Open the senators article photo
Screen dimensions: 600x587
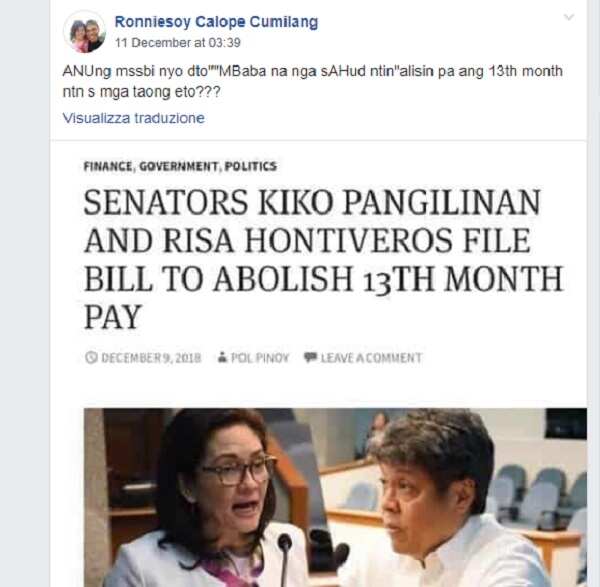click(x=335, y=497)
